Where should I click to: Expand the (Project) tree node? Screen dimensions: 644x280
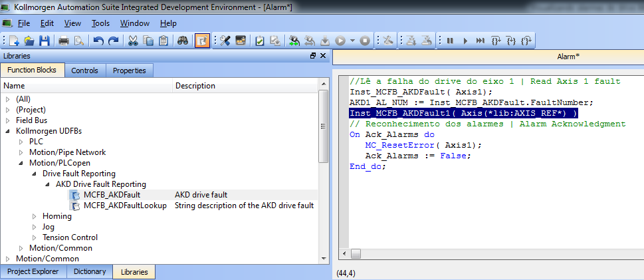click(7, 110)
